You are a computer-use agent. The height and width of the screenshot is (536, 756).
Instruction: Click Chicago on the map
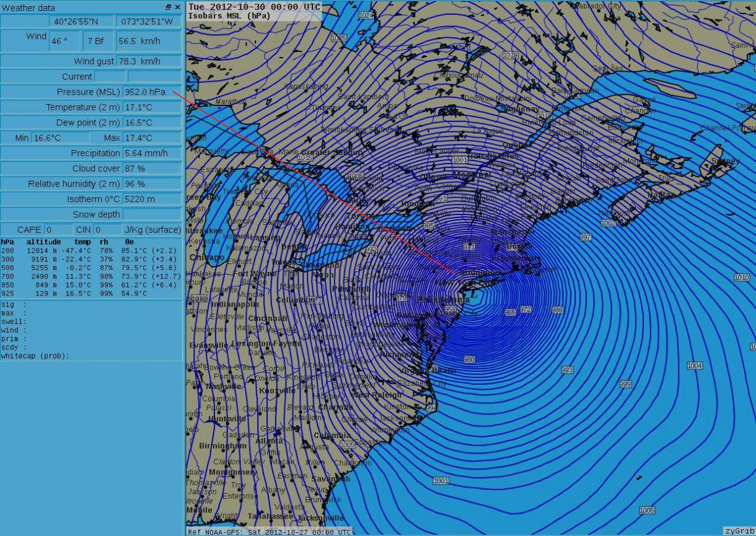pyautogui.click(x=207, y=257)
